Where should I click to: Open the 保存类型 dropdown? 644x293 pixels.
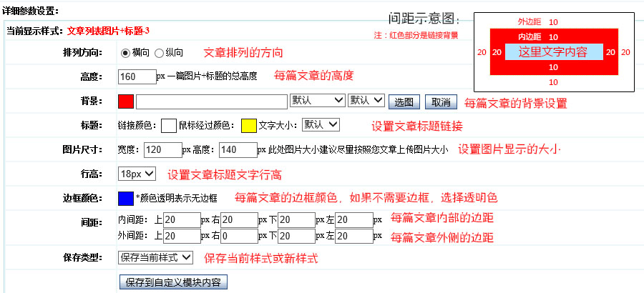click(x=155, y=257)
